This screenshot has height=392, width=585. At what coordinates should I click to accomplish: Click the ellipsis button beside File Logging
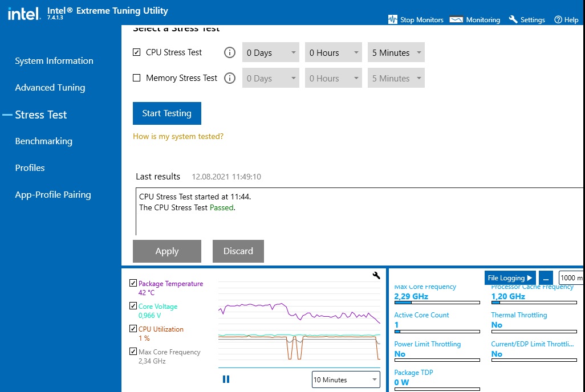(x=546, y=278)
